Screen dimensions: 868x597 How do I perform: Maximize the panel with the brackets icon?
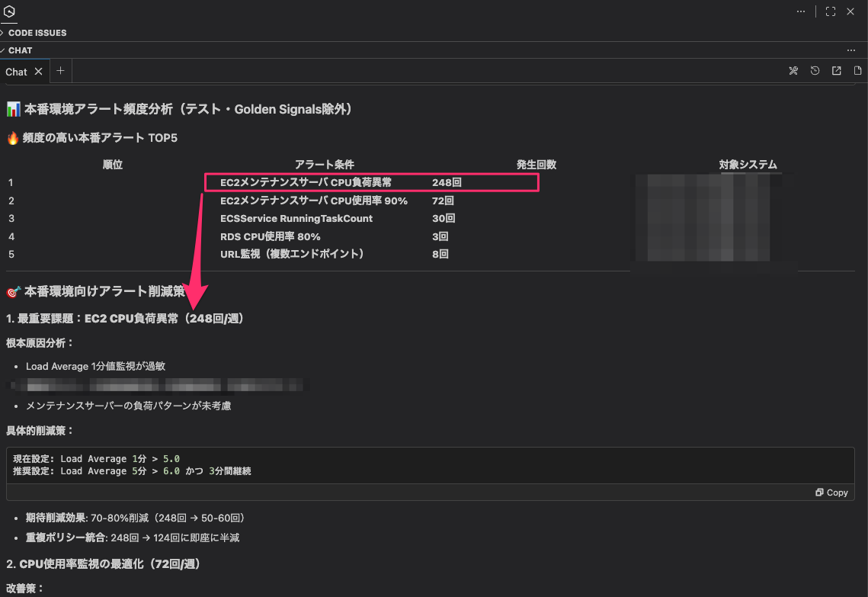click(831, 11)
